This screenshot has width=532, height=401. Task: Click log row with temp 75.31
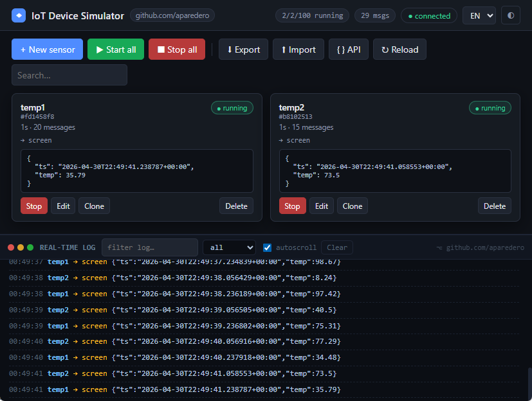264,325
